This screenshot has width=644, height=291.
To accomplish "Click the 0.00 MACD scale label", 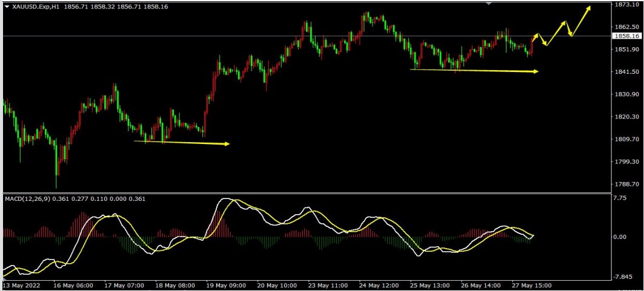I will tap(620, 237).
